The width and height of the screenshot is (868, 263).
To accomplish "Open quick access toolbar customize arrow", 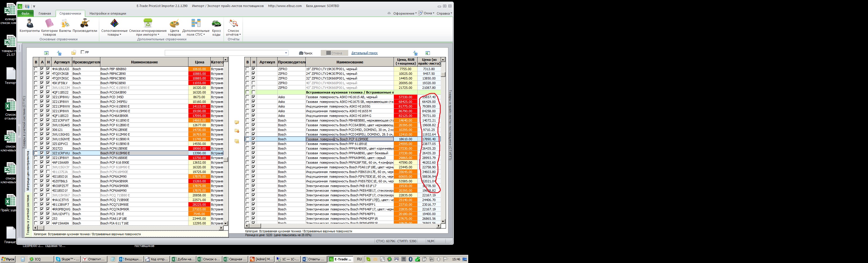I will 34,6.
